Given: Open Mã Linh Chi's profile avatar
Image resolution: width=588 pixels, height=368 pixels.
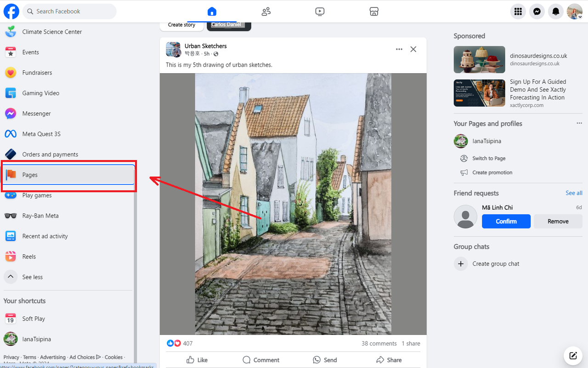Looking at the screenshot, I should pos(465,217).
